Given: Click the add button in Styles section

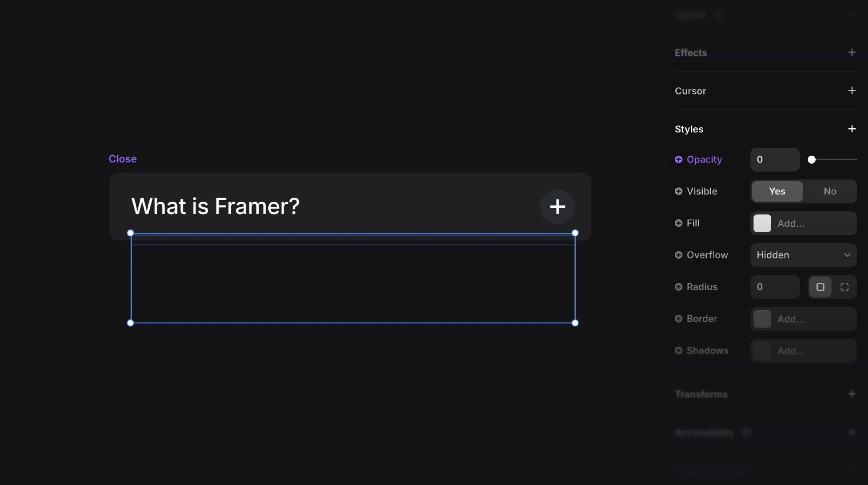Looking at the screenshot, I should [x=852, y=129].
